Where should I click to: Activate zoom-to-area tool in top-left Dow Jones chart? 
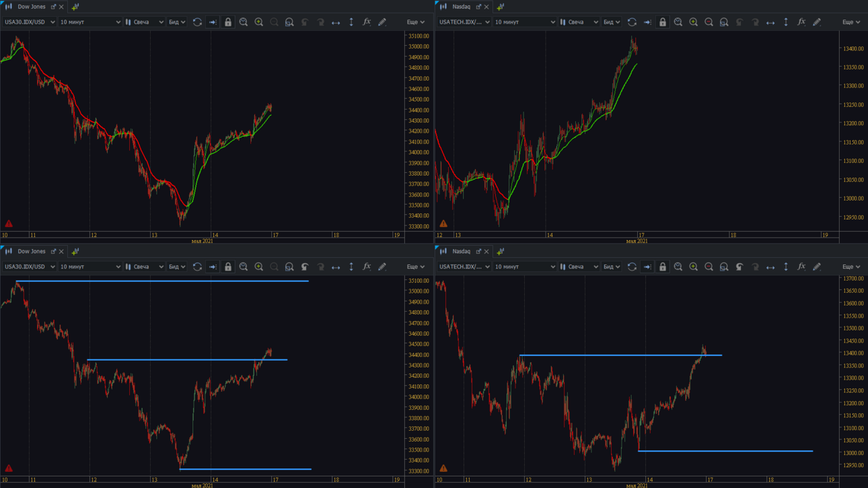point(289,22)
